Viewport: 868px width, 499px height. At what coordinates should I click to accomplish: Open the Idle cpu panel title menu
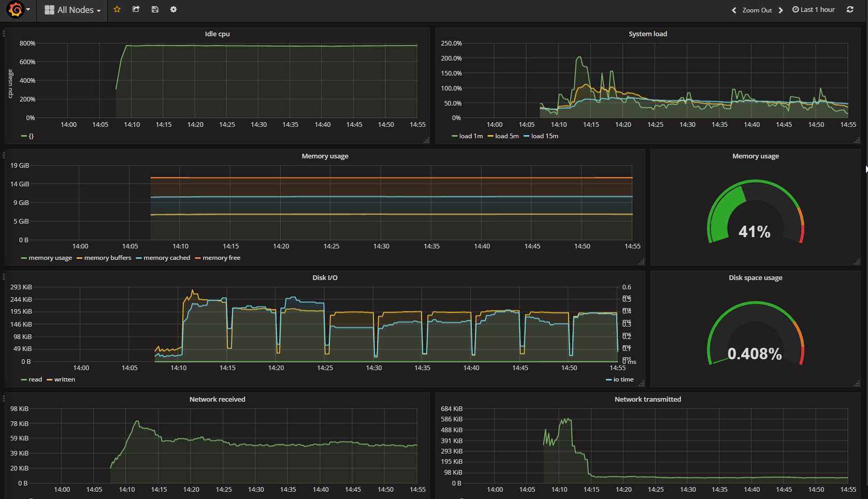(x=217, y=34)
